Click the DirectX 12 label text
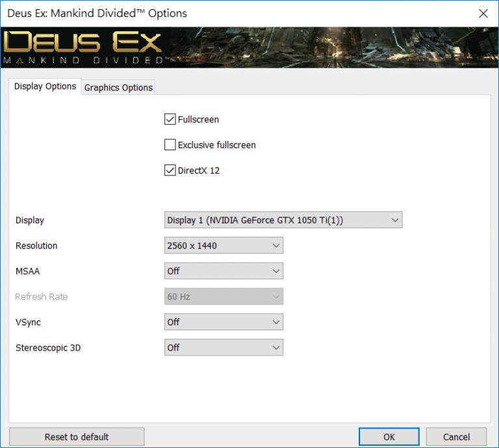499x448 pixels. pos(199,170)
